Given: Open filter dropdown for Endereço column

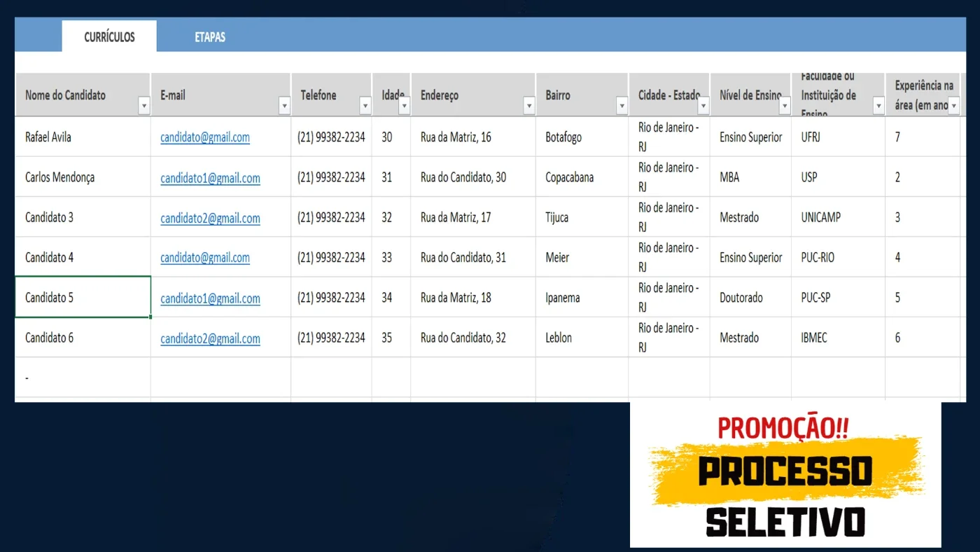Looking at the screenshot, I should 529,106.
